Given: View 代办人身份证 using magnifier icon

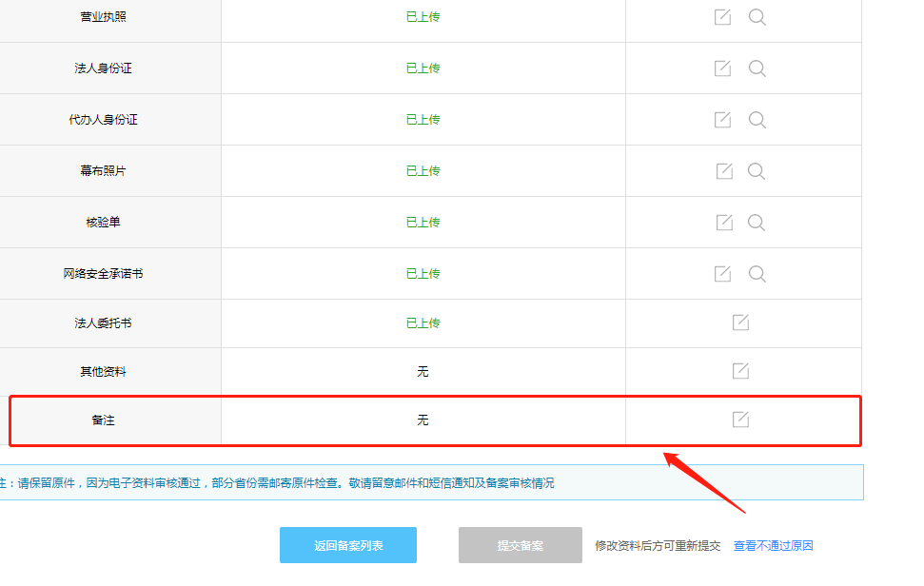Looking at the screenshot, I should point(757,120).
